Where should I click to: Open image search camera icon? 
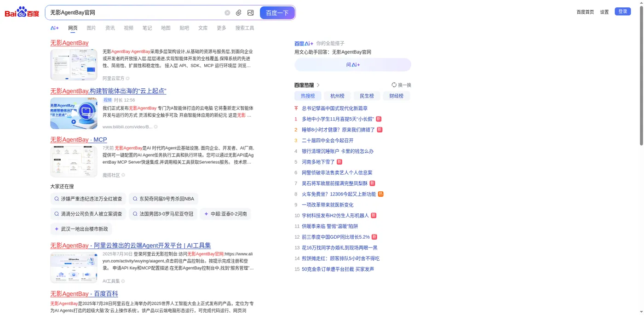click(x=251, y=13)
